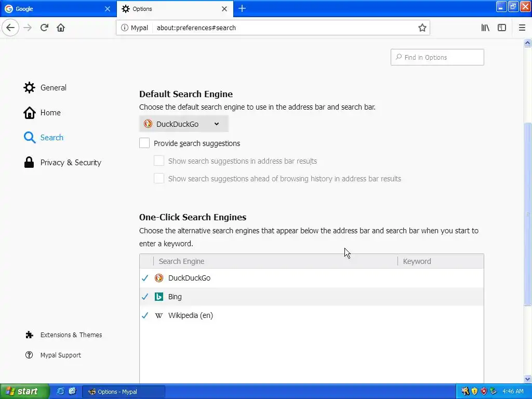
Task: Click the Safely Remove Hardware tray icon
Action: [x=494, y=392]
